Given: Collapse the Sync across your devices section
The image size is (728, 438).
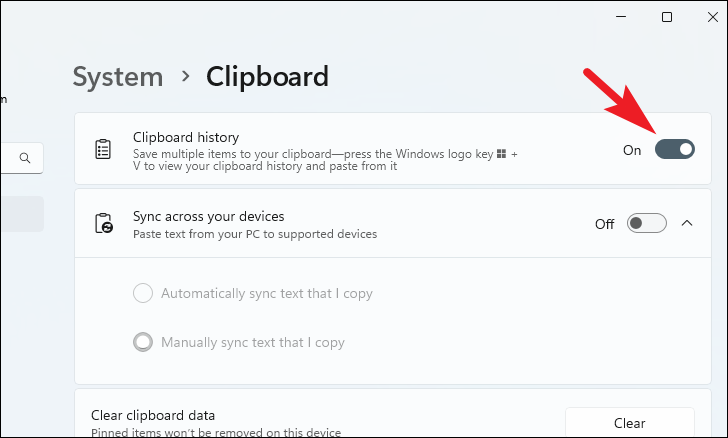Looking at the screenshot, I should coord(687,223).
